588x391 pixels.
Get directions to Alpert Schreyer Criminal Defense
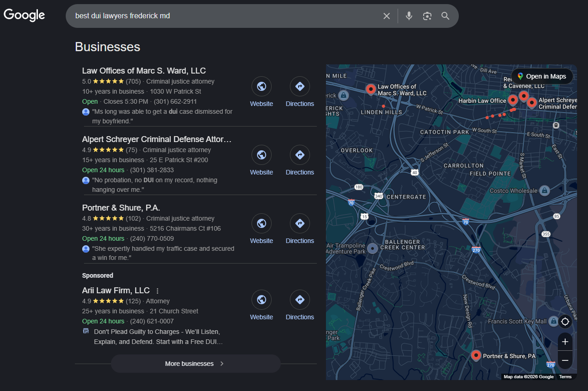click(x=300, y=160)
